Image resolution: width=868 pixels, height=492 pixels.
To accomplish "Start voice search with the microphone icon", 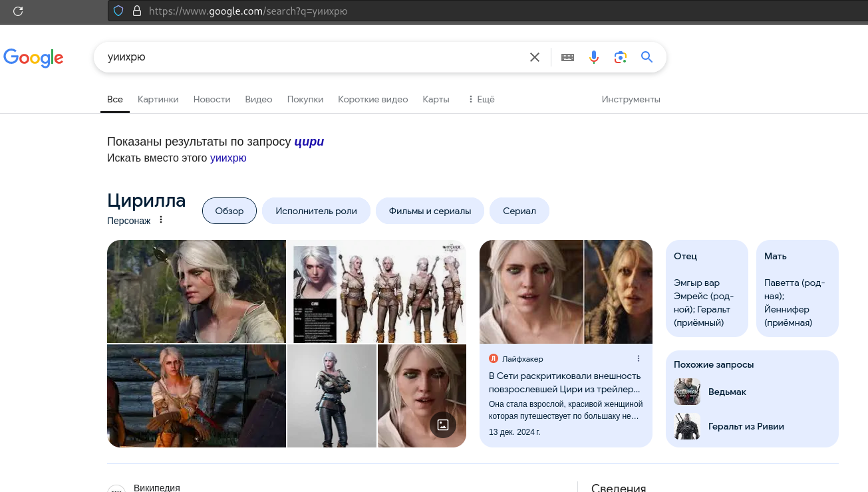I will click(x=594, y=57).
